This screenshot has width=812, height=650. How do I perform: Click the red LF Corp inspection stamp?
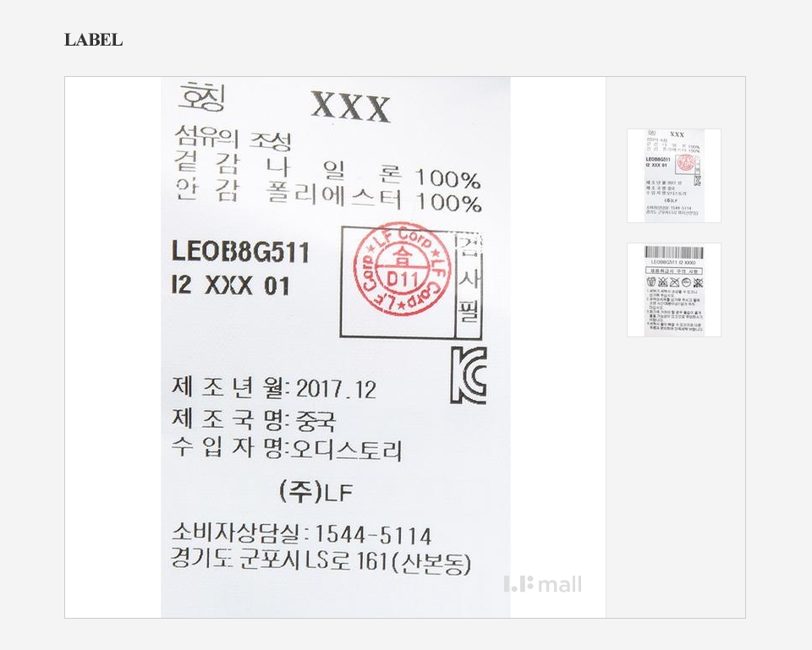(401, 269)
